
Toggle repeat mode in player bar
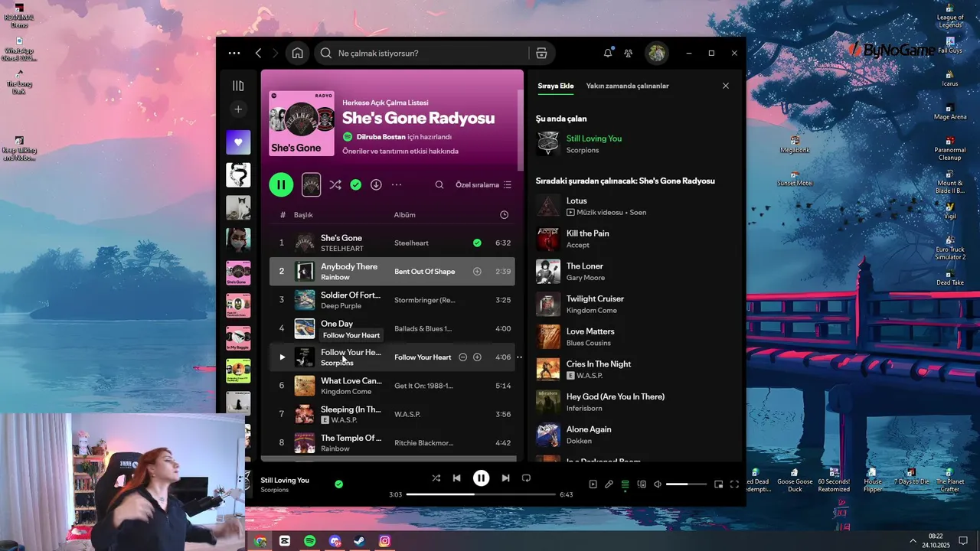[x=526, y=478]
